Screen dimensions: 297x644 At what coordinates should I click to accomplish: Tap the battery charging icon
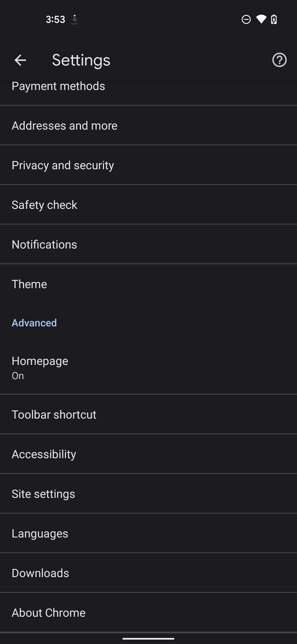(x=274, y=19)
